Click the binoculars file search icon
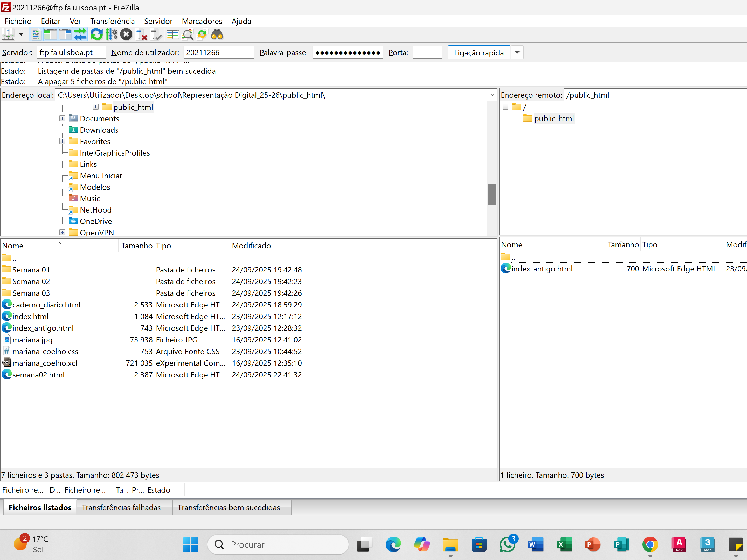Image resolution: width=747 pixels, height=560 pixels. coord(217,34)
